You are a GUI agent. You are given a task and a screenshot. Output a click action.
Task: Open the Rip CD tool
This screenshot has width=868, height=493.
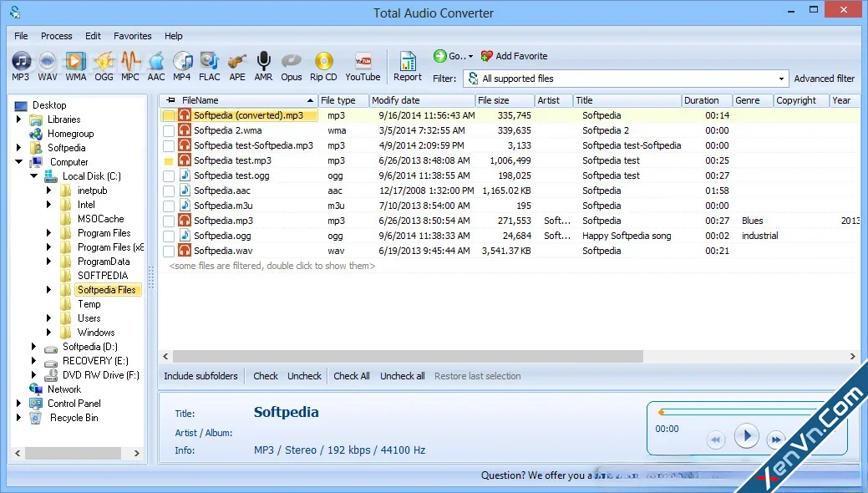(324, 60)
